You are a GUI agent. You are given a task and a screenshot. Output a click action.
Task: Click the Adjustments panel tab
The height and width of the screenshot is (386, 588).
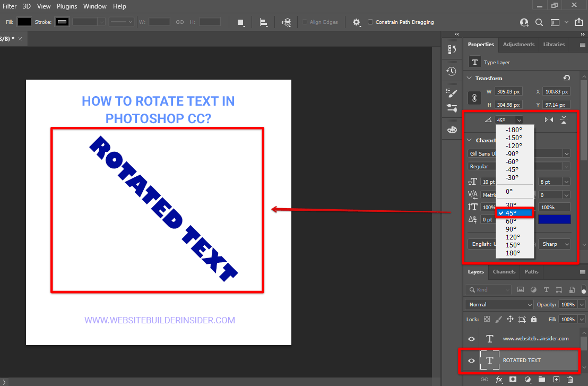[x=518, y=44]
